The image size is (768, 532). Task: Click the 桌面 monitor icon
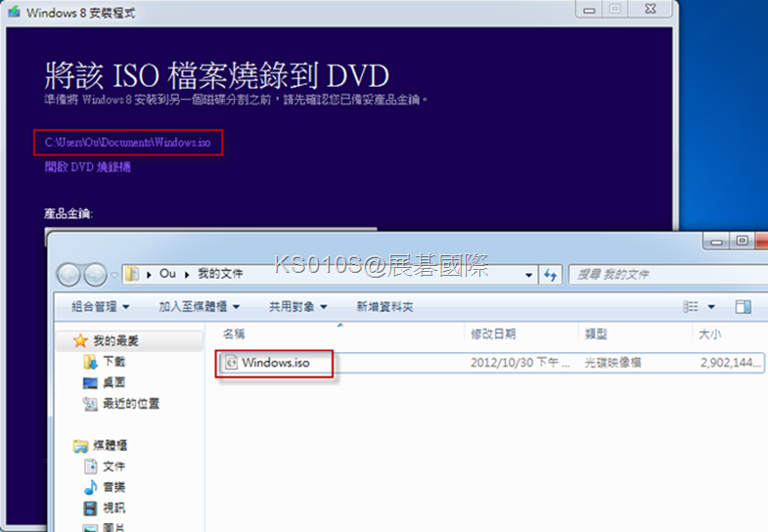click(x=90, y=382)
